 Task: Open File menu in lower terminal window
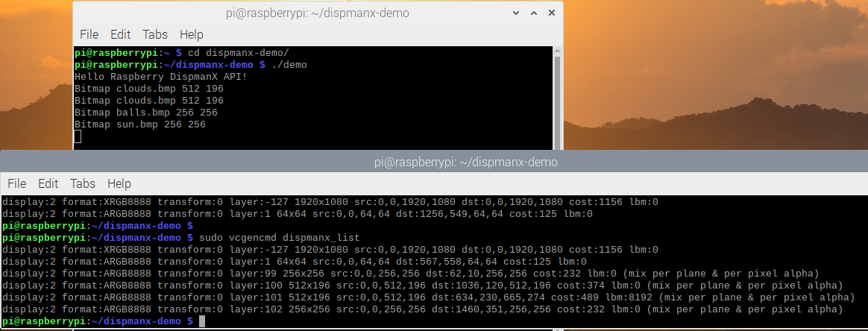click(16, 183)
